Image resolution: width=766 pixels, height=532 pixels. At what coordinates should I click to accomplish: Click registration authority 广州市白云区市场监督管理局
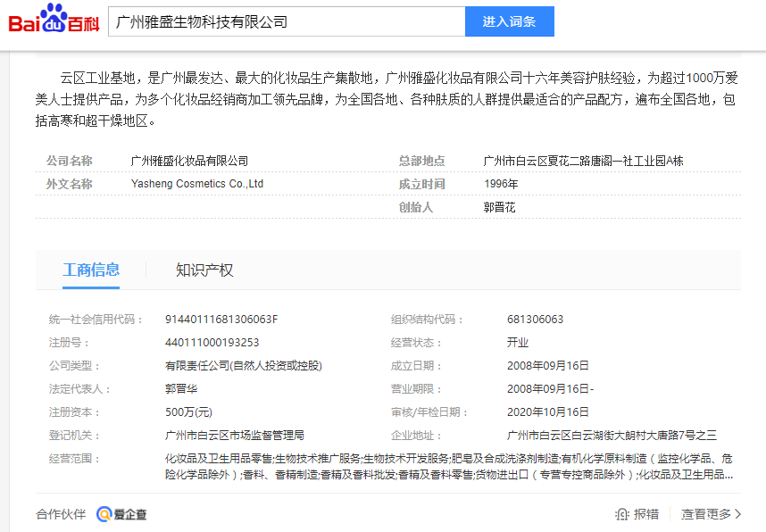[x=235, y=436]
